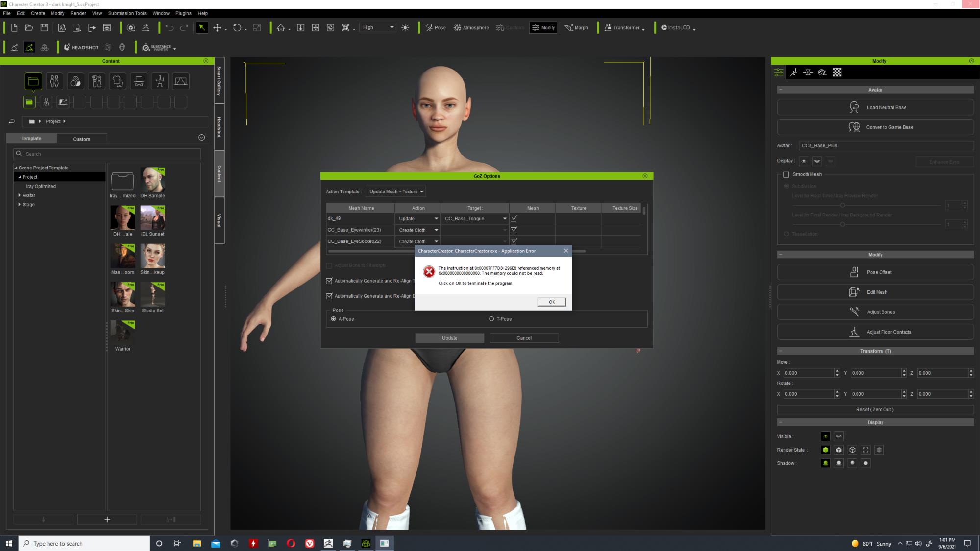Open the High quality dropdown
This screenshot has width=980, height=551.
coord(377,28)
